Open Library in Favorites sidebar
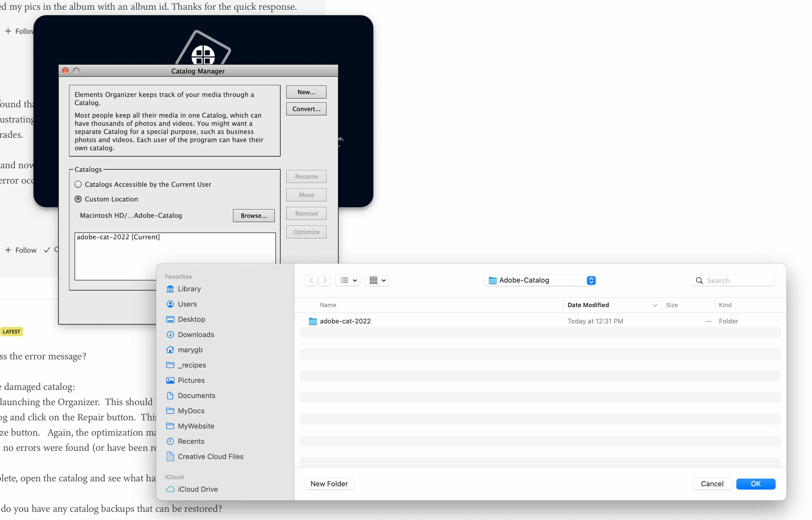Image resolution: width=812 pixels, height=520 pixels. click(x=189, y=289)
